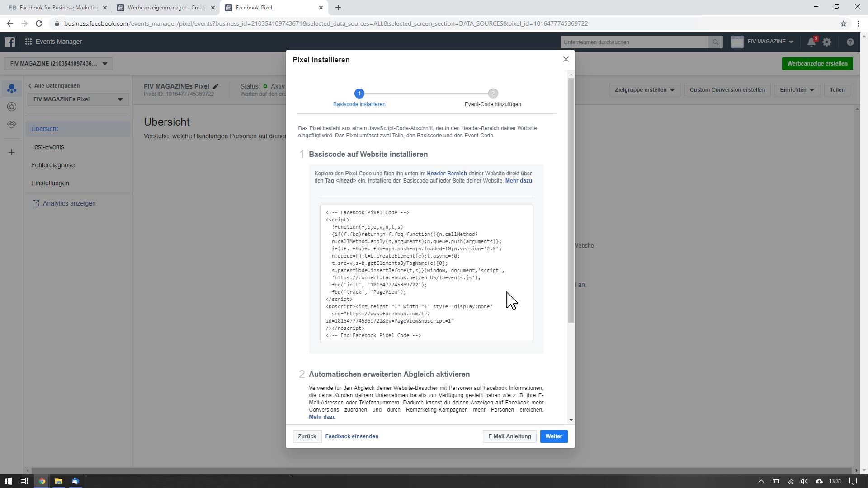Open the help question mark icon
This screenshot has width=868, height=488.
850,42
